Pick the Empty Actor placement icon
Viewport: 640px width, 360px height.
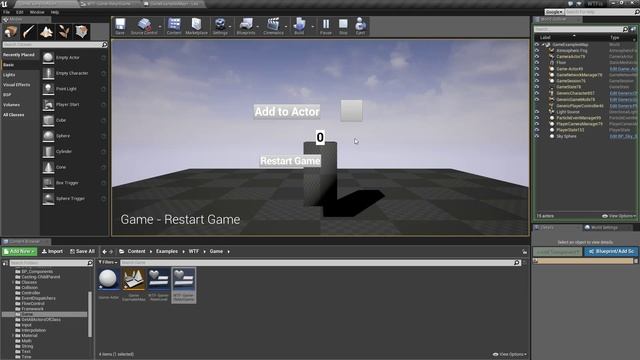[x=48, y=58]
